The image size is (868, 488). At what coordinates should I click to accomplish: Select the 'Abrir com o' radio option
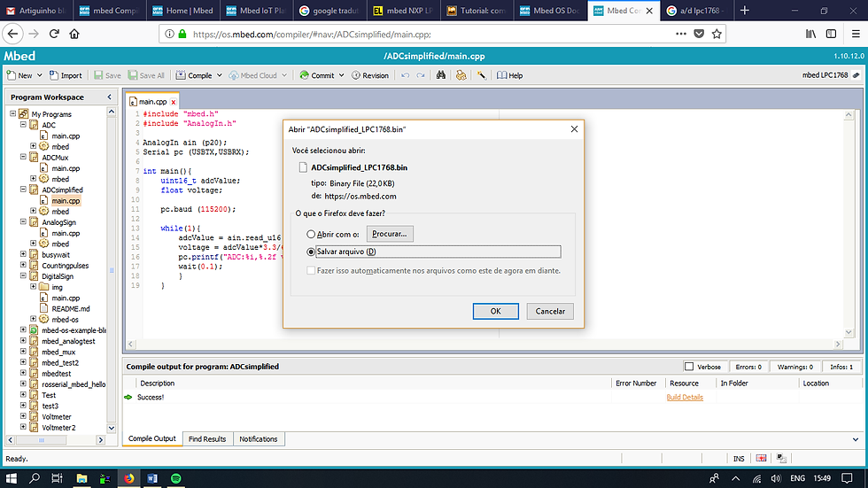[311, 234]
